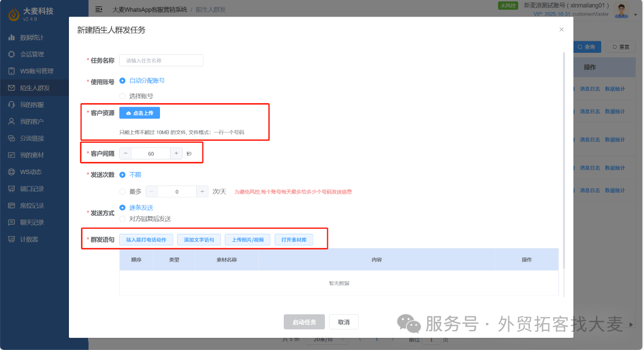Open 会话管理 via its chip icon
This screenshot has width=644, height=350.
click(x=12, y=54)
